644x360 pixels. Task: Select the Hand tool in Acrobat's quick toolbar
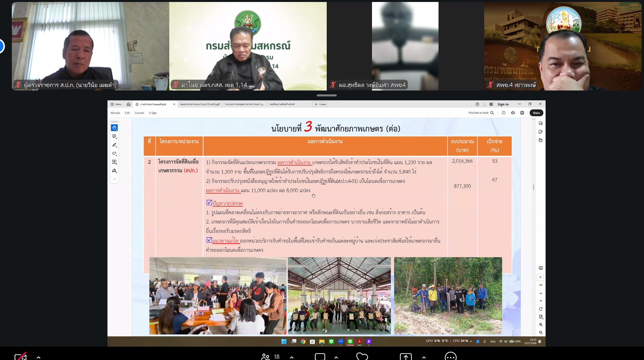click(x=114, y=127)
